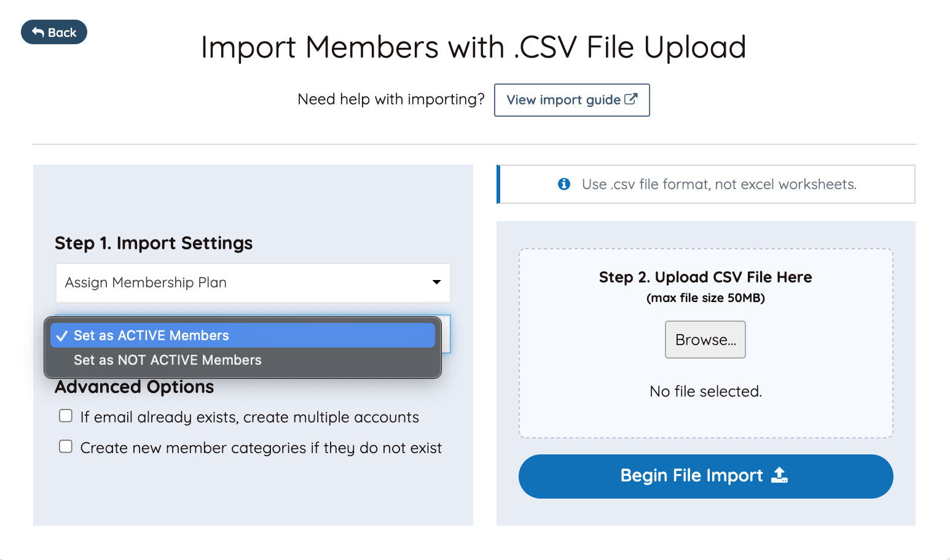Click the Advanced Options heading
The height and width of the screenshot is (560, 950).
coord(134,387)
